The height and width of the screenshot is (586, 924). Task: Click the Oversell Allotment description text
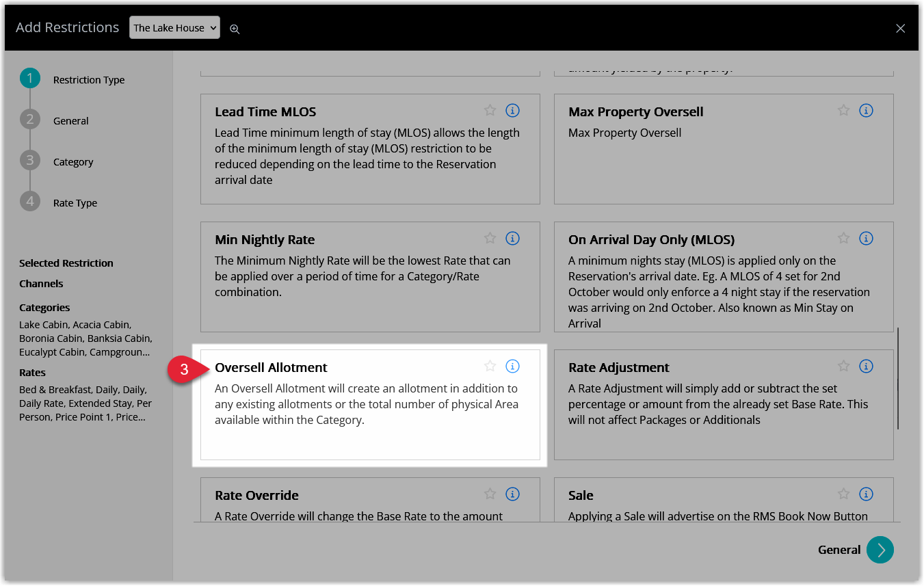point(367,404)
